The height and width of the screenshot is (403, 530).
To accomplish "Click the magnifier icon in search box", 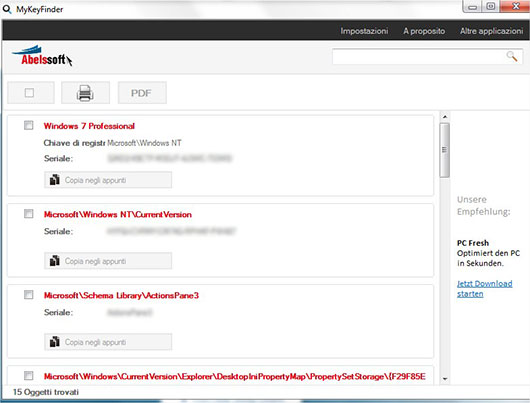I will tap(512, 56).
